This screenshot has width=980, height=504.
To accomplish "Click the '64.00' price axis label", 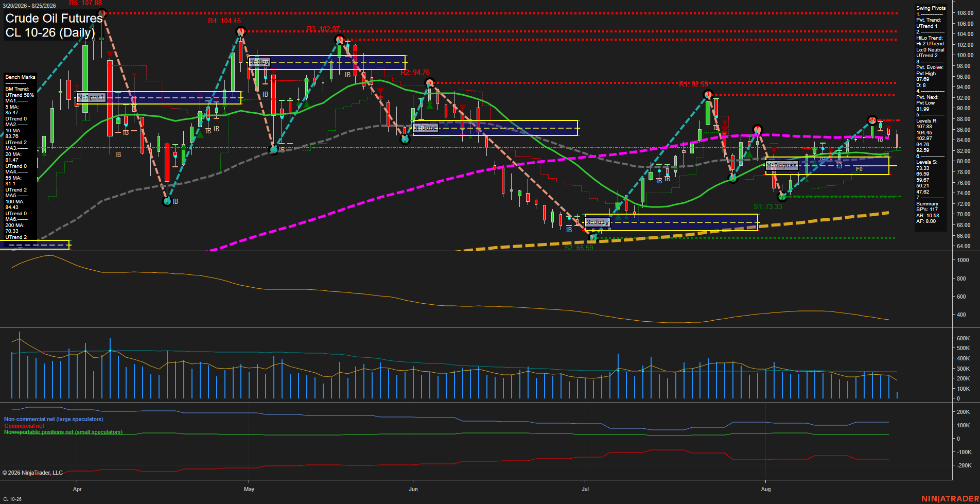I will [964, 246].
